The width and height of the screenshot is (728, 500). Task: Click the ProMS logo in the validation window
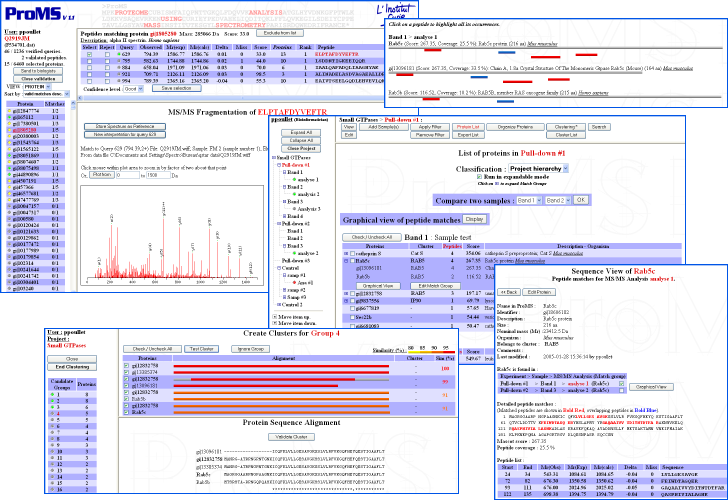pyautogui.click(x=39, y=13)
